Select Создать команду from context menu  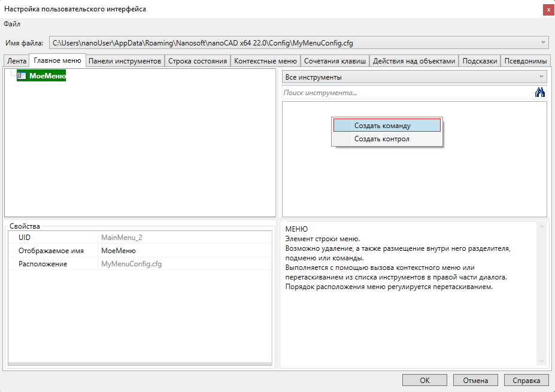(x=387, y=126)
